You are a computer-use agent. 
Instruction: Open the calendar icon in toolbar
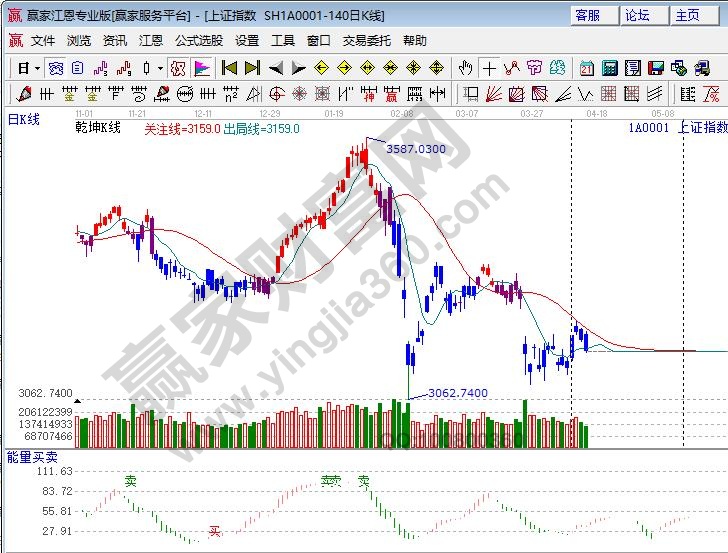(x=586, y=68)
